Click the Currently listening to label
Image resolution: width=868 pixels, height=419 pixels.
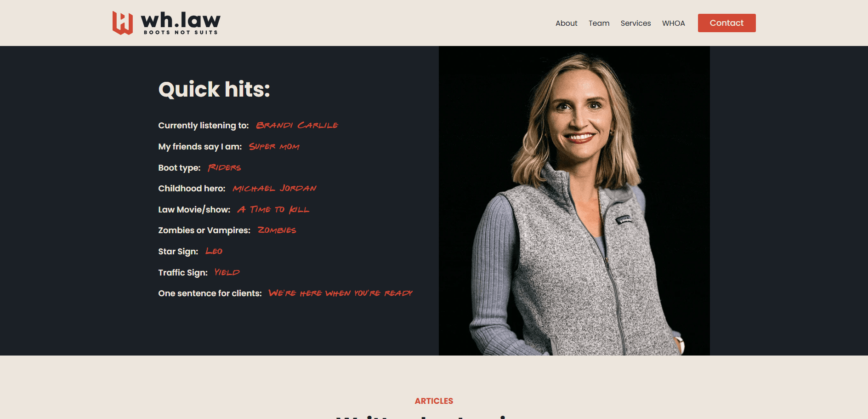[204, 125]
